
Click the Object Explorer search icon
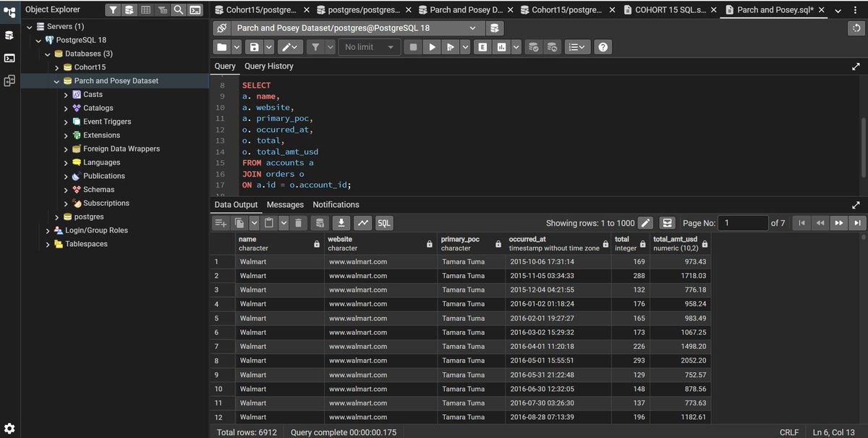[x=179, y=10]
